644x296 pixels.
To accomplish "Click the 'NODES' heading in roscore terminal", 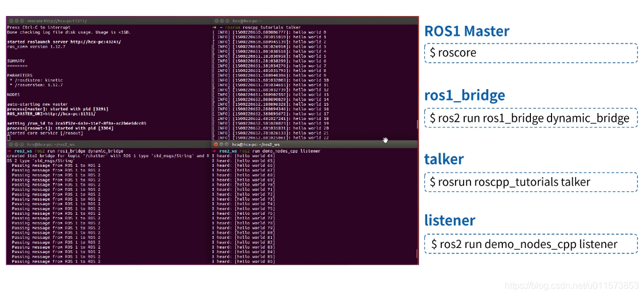I will pyautogui.click(x=13, y=94).
